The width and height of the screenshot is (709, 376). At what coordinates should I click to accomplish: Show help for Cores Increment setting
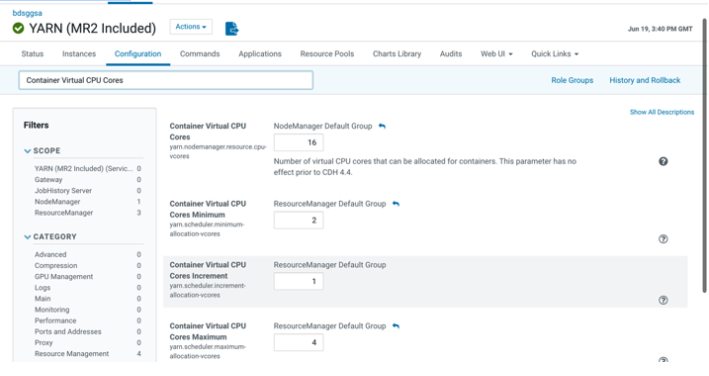(663, 300)
